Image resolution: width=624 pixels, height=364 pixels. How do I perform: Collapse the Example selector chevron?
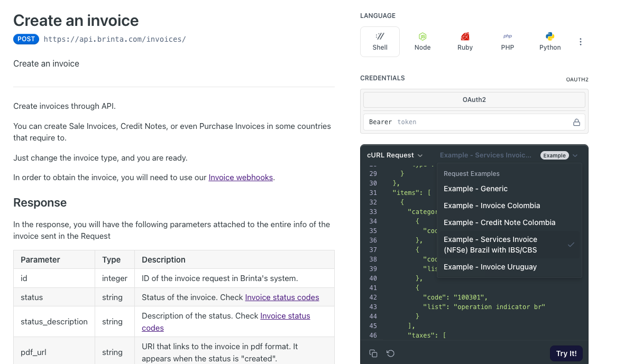[575, 155]
